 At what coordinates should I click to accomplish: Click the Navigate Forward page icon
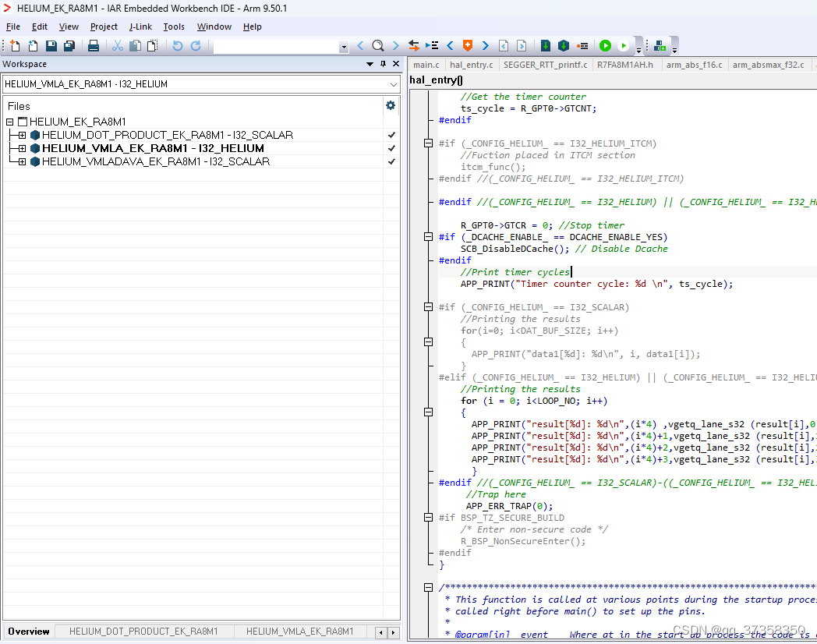coord(522,46)
